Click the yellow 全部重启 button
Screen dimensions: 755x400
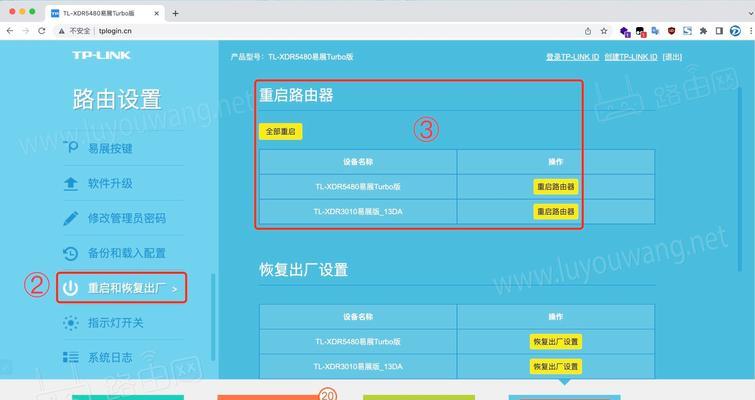tap(281, 131)
